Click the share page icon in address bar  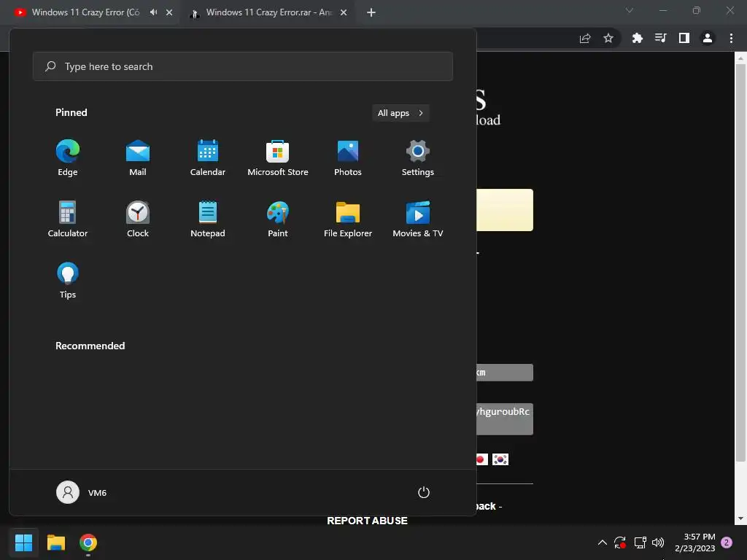pos(585,38)
